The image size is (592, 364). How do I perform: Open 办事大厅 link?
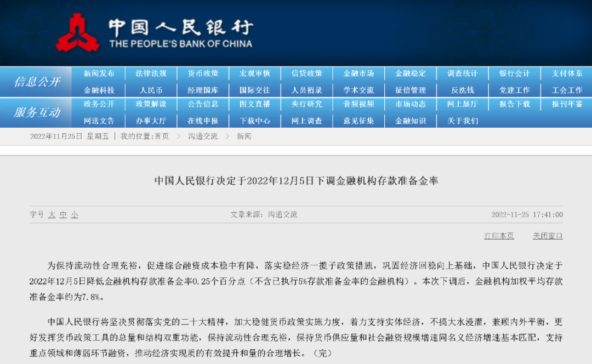(151, 121)
